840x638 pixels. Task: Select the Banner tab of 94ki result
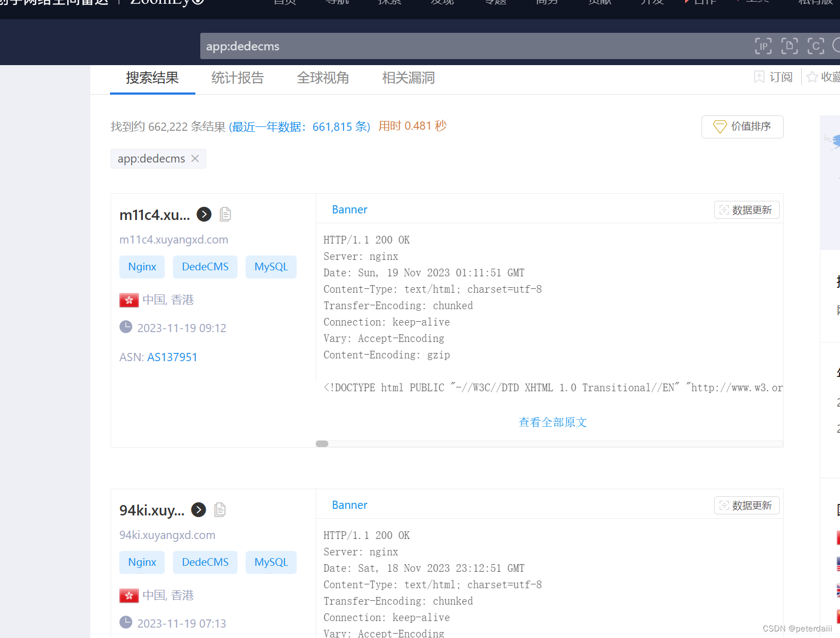350,505
